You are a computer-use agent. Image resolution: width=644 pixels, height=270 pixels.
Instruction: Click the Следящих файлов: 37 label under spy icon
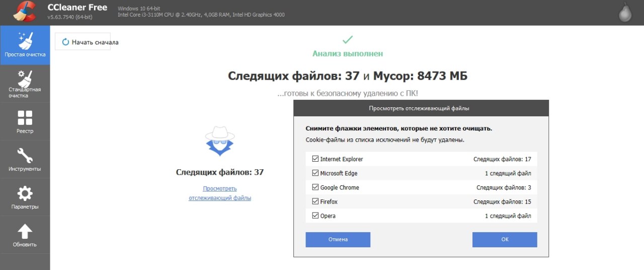[220, 172]
